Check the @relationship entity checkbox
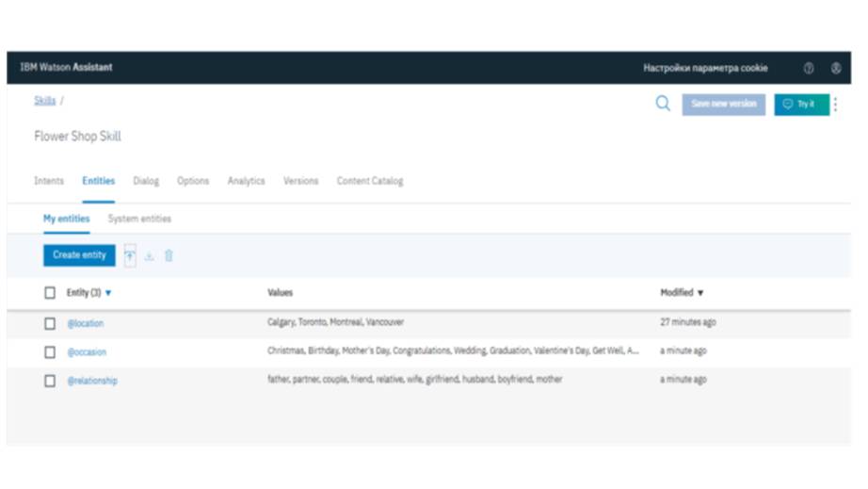Screen dimensions: 868x489 [x=50, y=382]
